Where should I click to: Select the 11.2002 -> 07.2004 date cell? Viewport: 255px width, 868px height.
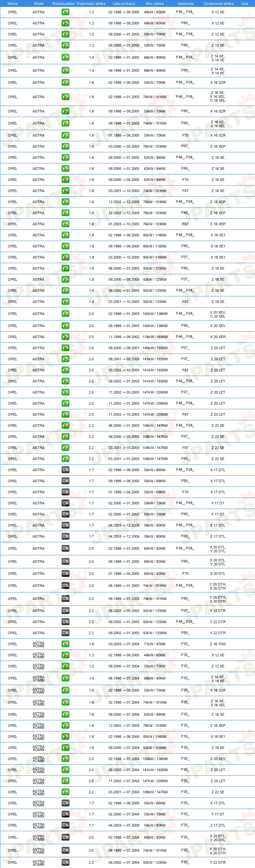[x=124, y=781]
